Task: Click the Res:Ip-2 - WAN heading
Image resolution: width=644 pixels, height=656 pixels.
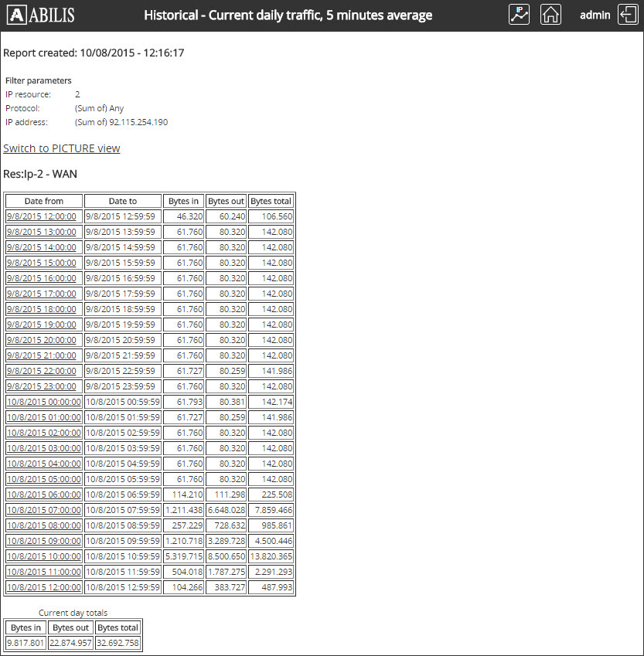Action: click(40, 174)
